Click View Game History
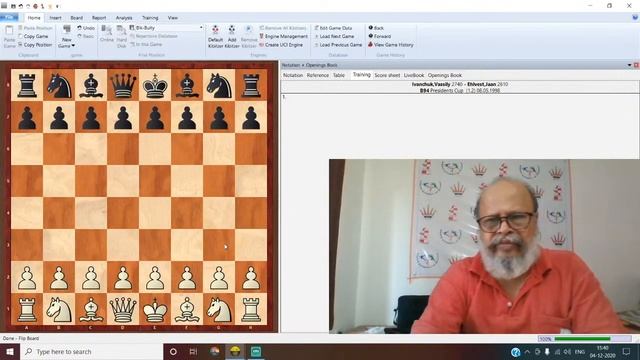The width and height of the screenshot is (640, 360). pos(391,45)
